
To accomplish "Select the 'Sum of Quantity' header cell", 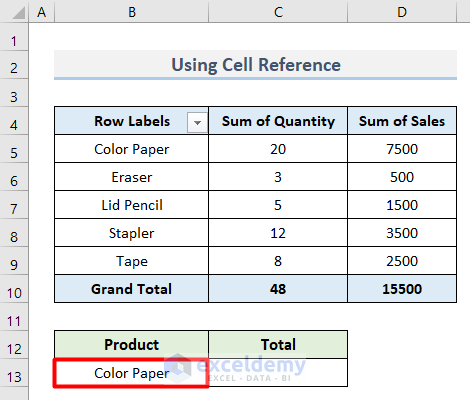I will click(x=278, y=121).
